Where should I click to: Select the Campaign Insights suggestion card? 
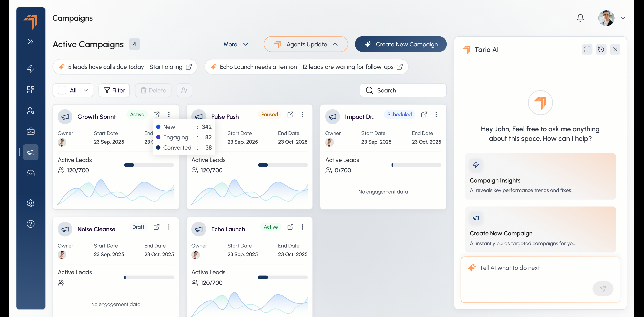click(540, 176)
